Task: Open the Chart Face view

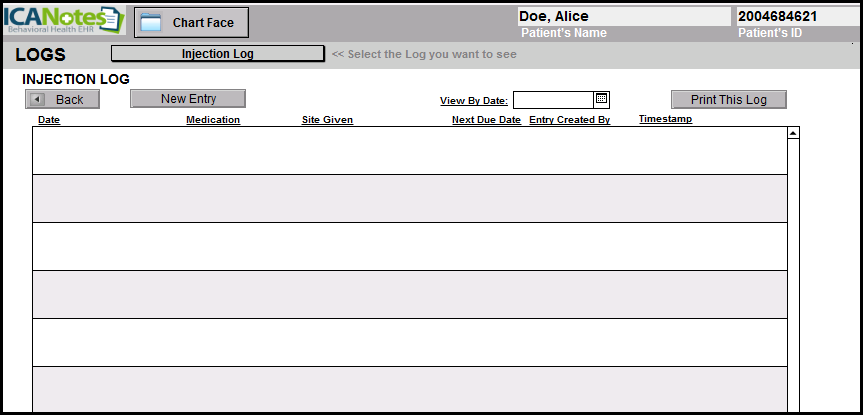Action: 191,22
